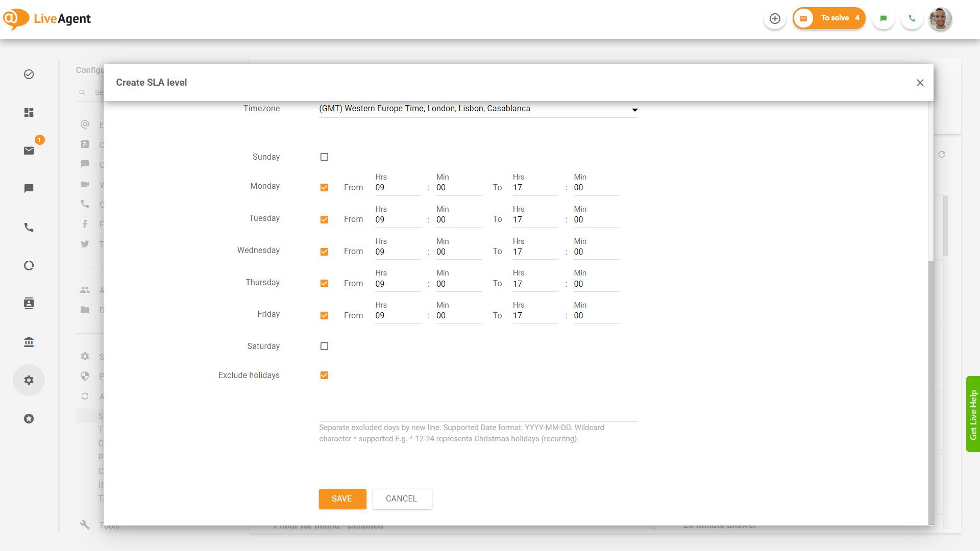Click the green phone availability icon
980x551 pixels.
coord(912,18)
